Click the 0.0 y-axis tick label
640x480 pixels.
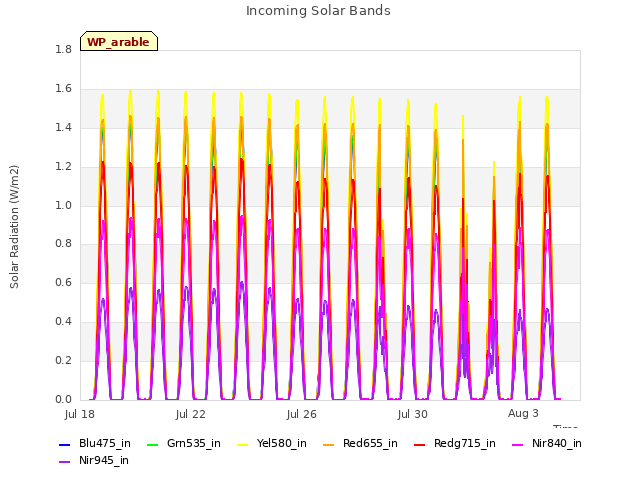point(63,399)
